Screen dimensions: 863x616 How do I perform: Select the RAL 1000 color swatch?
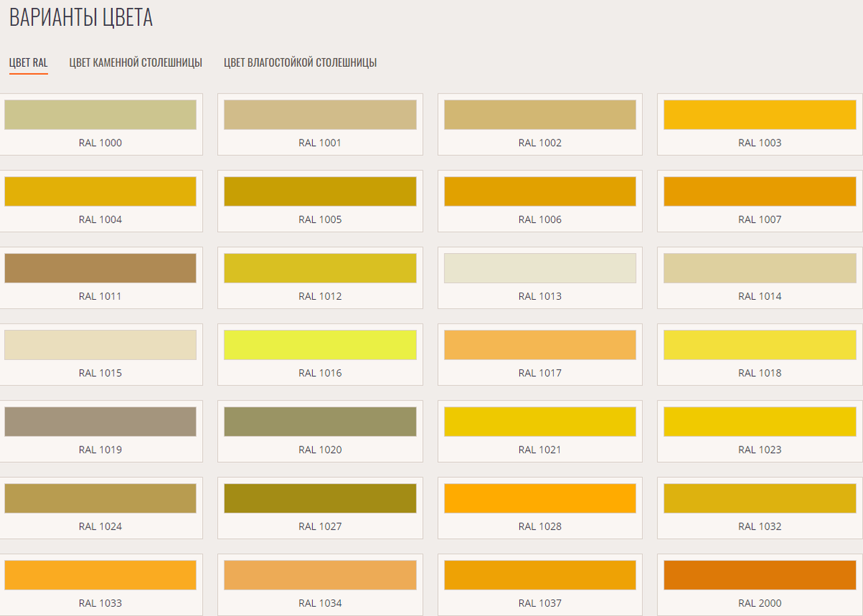tap(101, 115)
